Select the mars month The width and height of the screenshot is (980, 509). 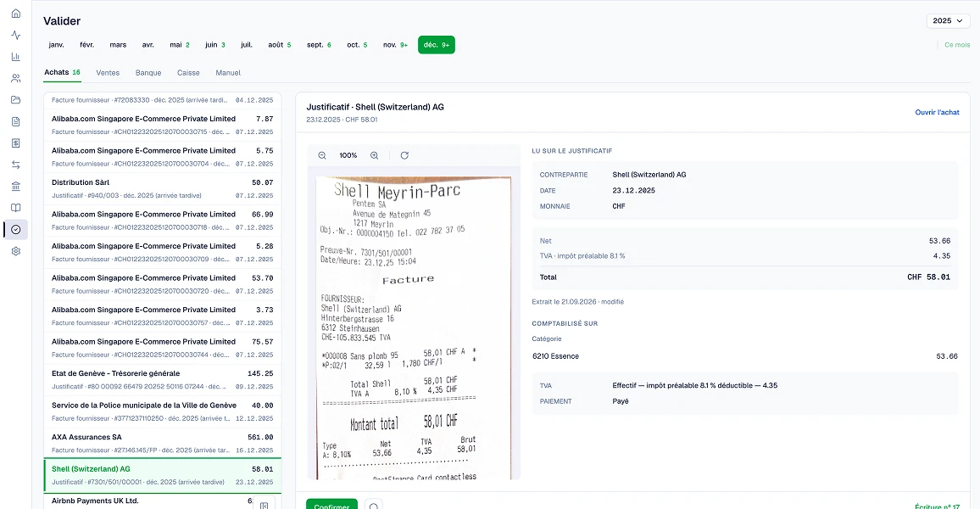(118, 45)
